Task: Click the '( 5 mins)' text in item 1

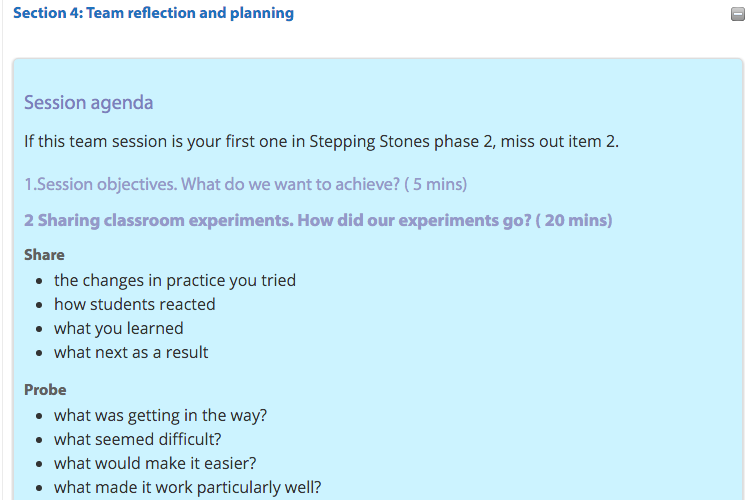Action: tap(436, 184)
